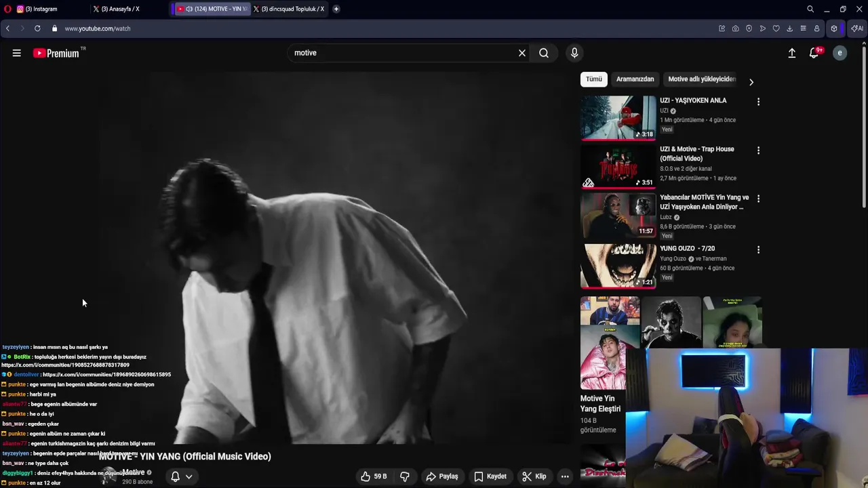Screen dimensions: 868x488
Task: Click the search magnifier button
Action: 544,53
